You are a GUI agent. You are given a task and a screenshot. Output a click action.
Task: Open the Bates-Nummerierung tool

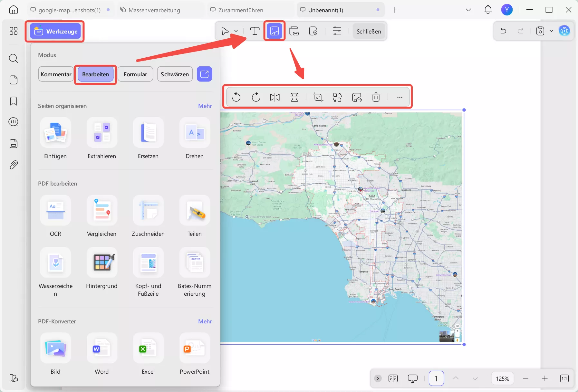[195, 272]
